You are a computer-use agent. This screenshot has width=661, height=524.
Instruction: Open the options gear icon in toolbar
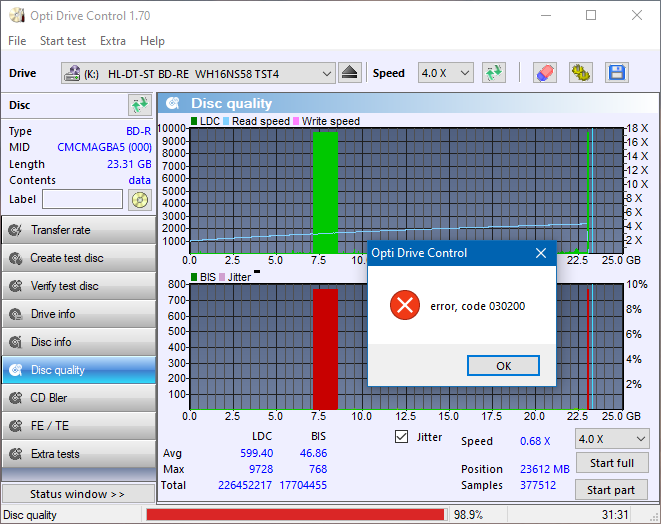pyautogui.click(x=580, y=73)
